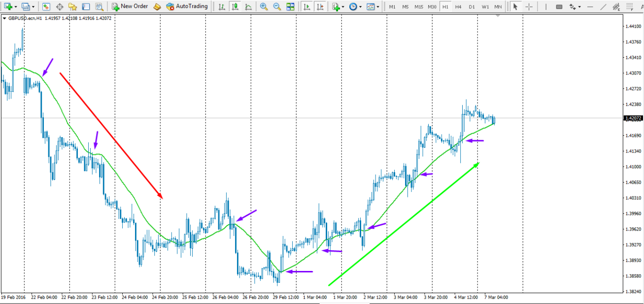Switch to D1 daily timeframe
644x304 pixels.
472,7
